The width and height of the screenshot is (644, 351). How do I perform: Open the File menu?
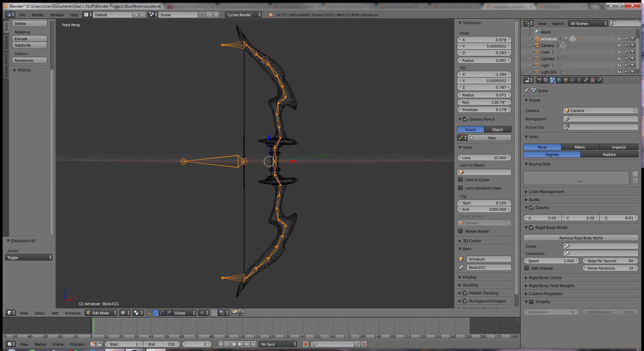(x=22, y=15)
